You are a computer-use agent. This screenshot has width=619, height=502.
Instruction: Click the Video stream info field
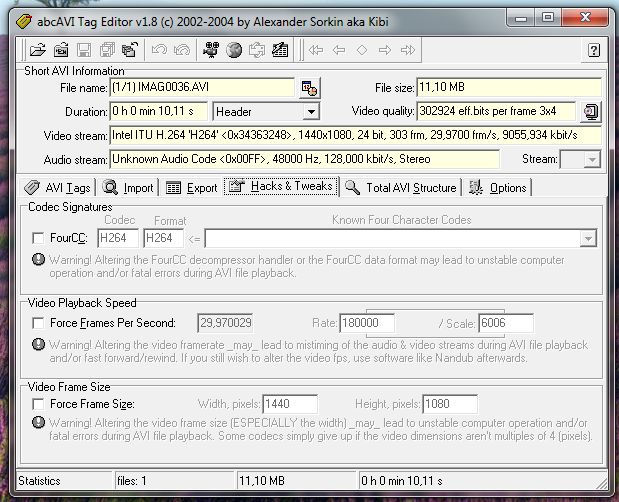355,135
